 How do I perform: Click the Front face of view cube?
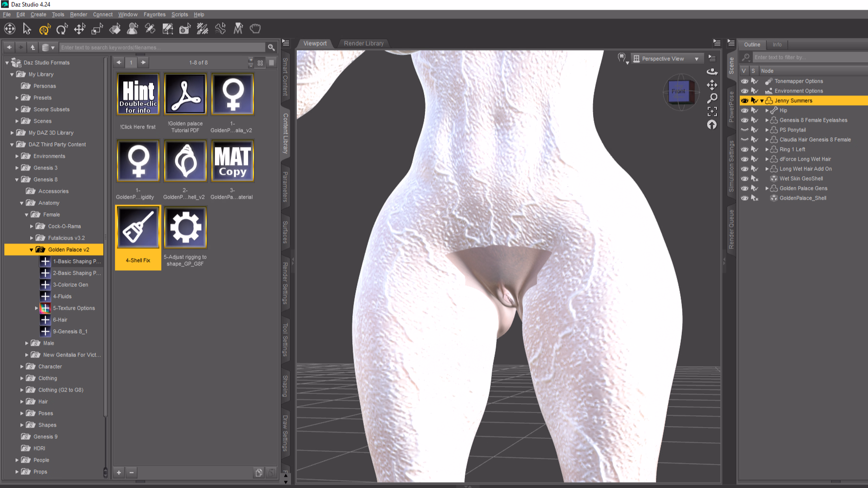(678, 92)
